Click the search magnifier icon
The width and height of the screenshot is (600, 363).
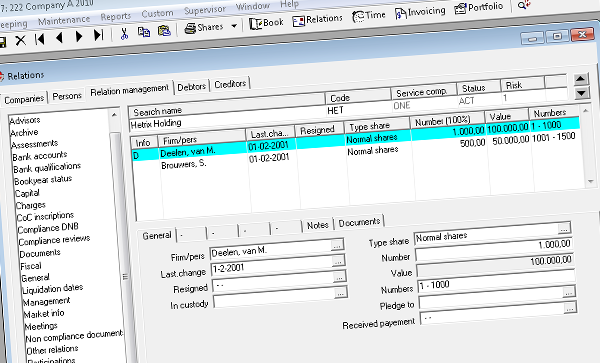pos(524,5)
